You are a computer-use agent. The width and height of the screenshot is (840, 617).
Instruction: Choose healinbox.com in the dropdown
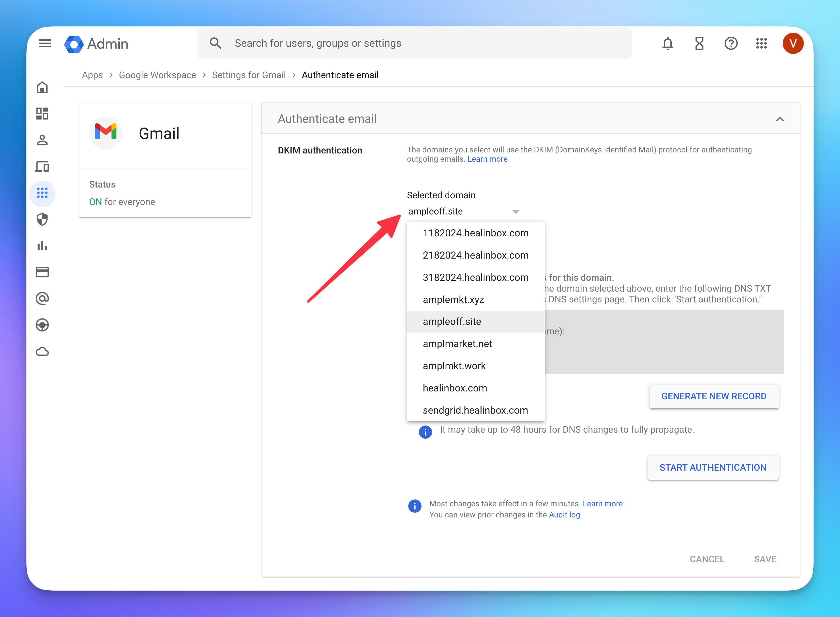[x=455, y=388]
